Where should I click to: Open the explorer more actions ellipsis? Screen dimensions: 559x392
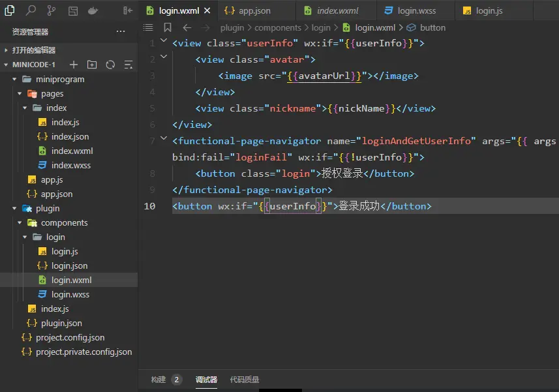pos(121,31)
